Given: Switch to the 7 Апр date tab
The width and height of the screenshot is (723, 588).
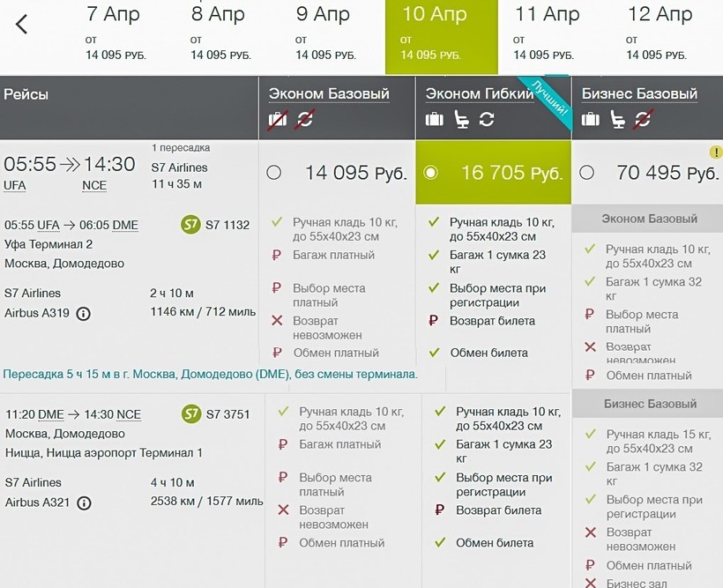Looking at the screenshot, I should click(x=116, y=35).
